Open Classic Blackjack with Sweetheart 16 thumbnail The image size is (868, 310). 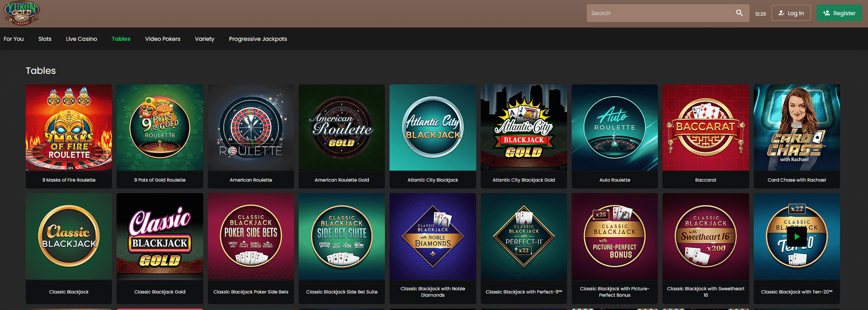tap(706, 236)
